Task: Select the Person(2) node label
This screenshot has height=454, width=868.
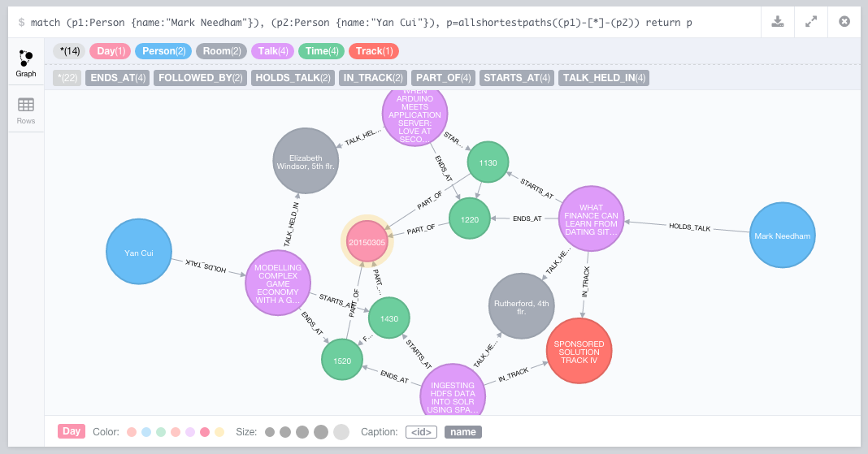Action: click(x=163, y=51)
